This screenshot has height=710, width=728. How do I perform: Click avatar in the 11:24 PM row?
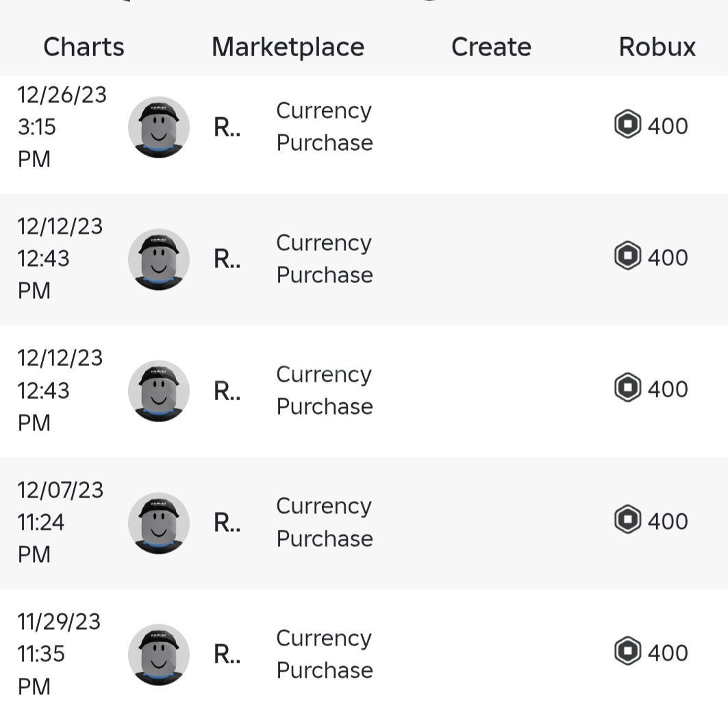[x=159, y=523]
